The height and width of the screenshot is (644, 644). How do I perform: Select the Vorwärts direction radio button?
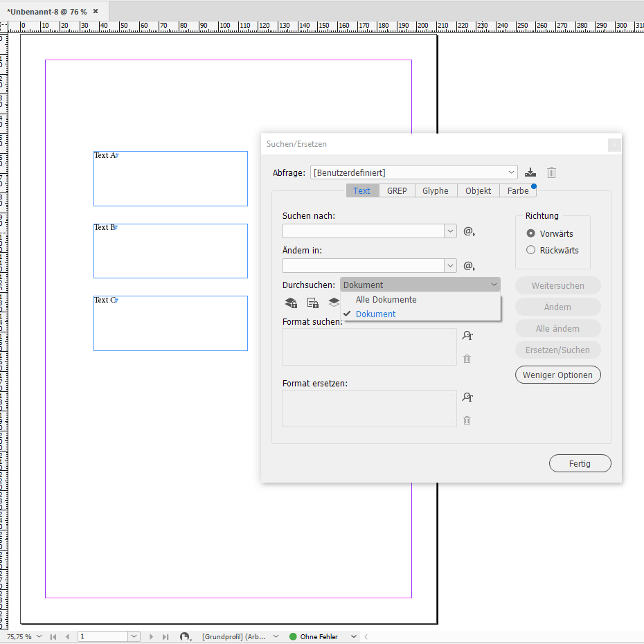pyautogui.click(x=530, y=233)
